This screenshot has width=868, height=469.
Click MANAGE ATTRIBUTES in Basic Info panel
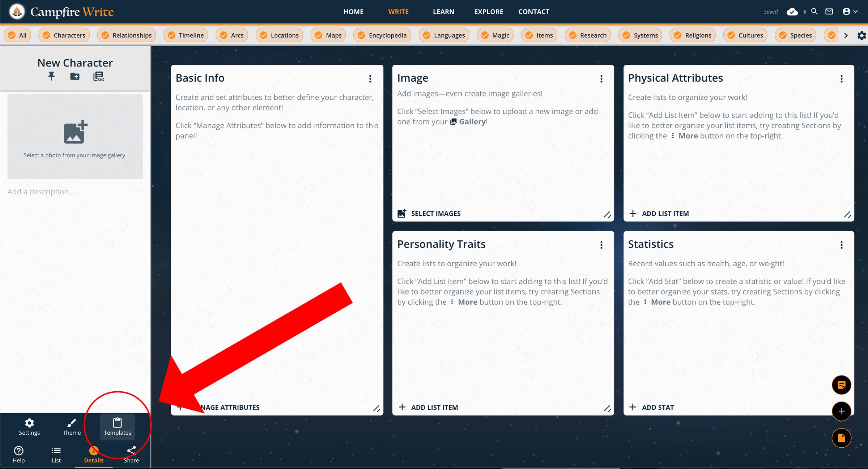[x=218, y=407]
